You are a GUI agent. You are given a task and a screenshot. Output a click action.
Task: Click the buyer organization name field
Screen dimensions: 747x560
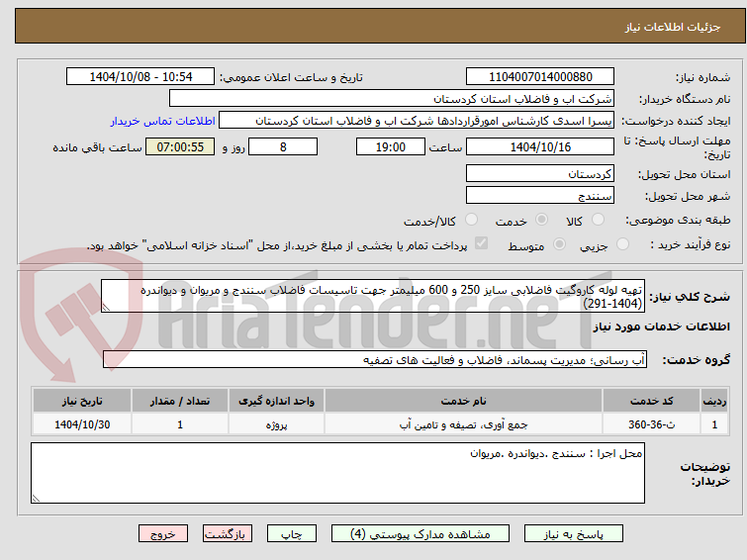(392, 99)
